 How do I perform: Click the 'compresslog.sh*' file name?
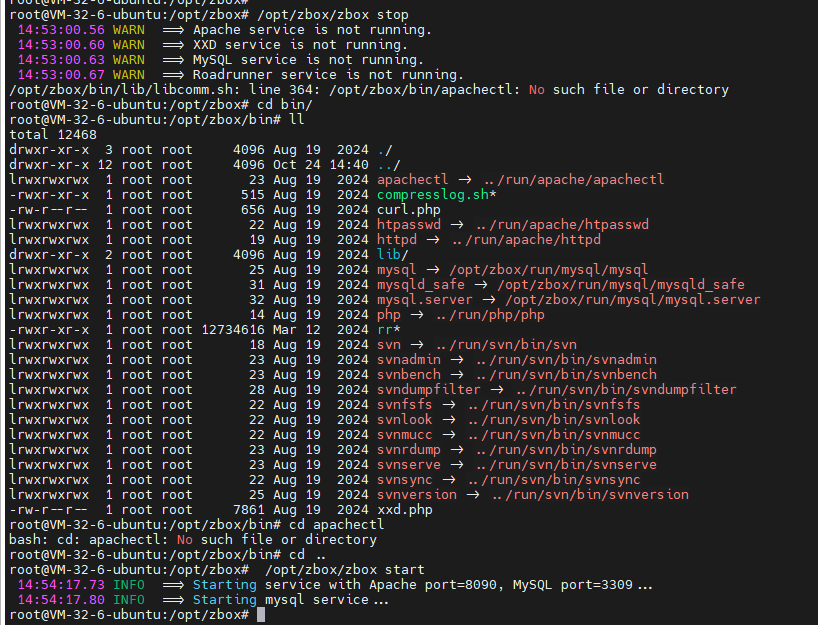(437, 195)
